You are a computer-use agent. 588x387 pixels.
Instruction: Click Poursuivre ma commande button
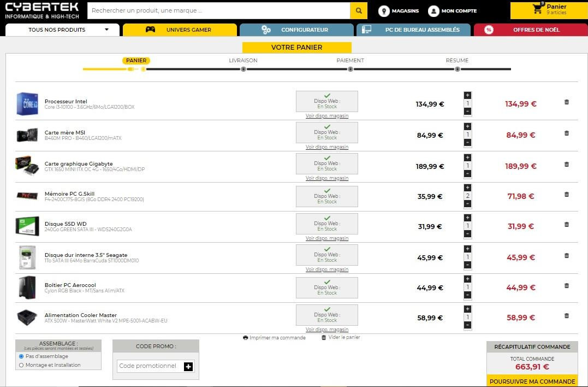pos(532,381)
